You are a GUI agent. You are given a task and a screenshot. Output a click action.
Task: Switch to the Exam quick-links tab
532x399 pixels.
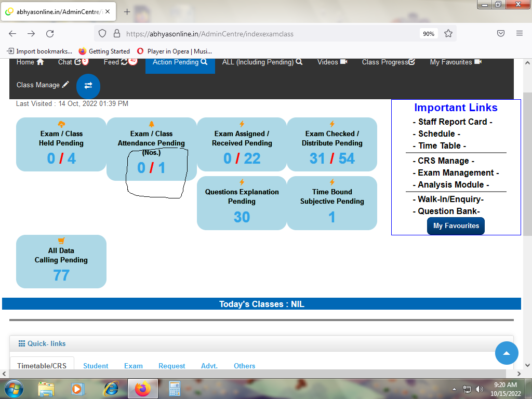click(133, 366)
